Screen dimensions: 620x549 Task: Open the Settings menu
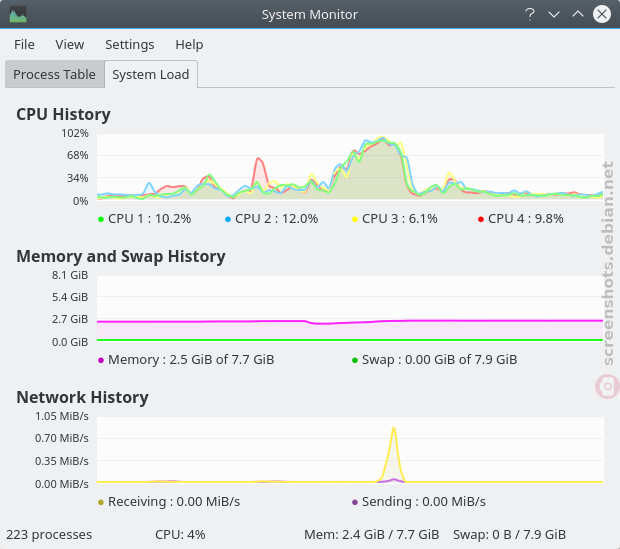pos(130,44)
